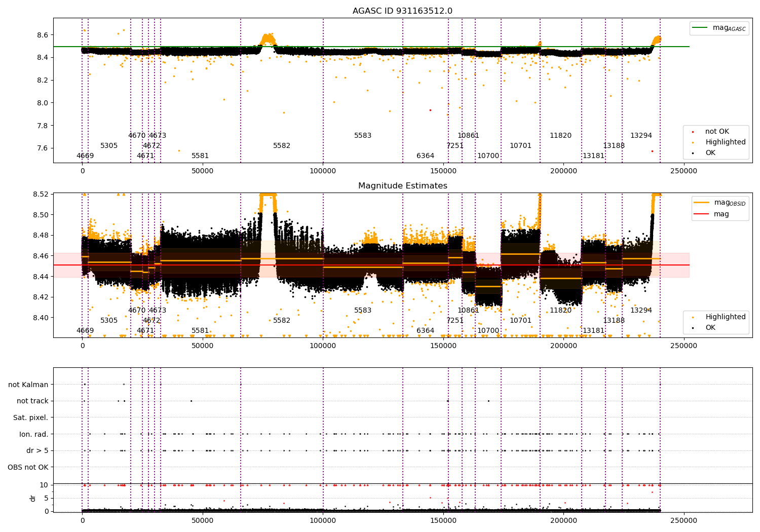Click the rotated "dr" axis label
The width and height of the screenshot is (760, 532).
coord(33,498)
